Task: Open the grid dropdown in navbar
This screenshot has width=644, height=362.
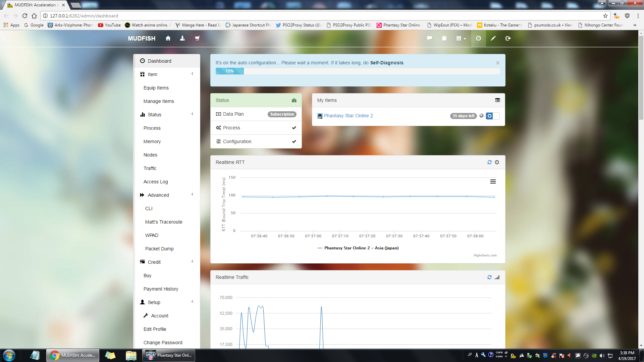Action: (x=461, y=39)
